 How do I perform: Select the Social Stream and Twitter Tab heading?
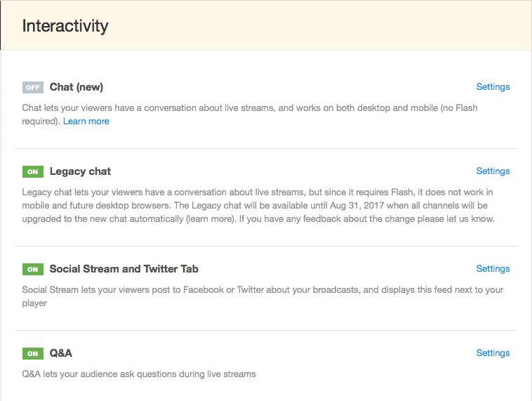[124, 269]
